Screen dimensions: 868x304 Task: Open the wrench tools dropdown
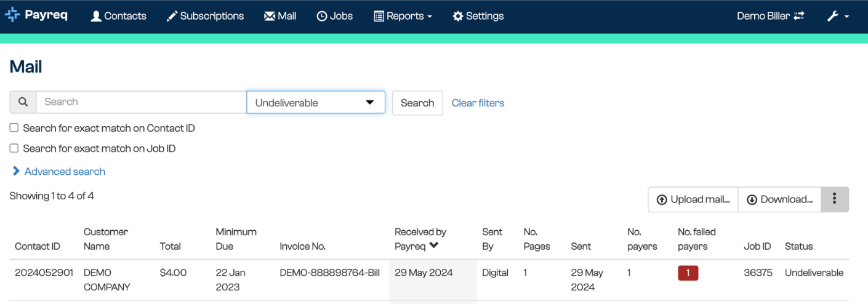tap(838, 16)
